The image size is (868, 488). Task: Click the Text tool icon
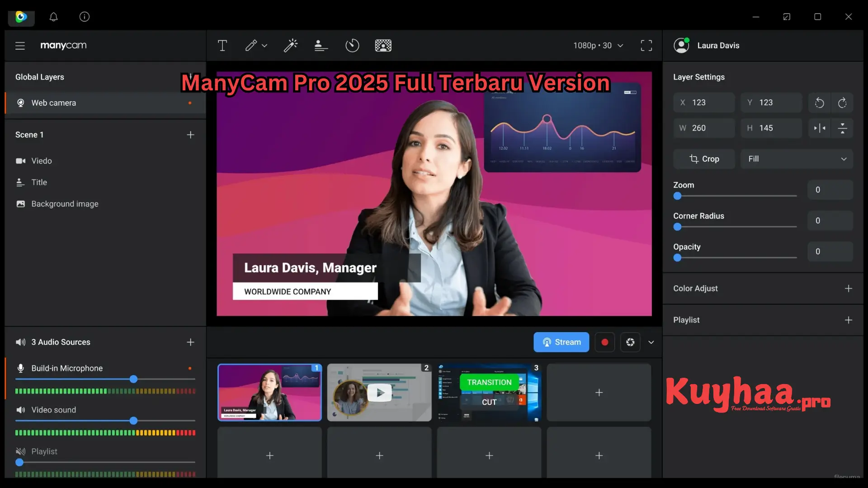point(222,45)
